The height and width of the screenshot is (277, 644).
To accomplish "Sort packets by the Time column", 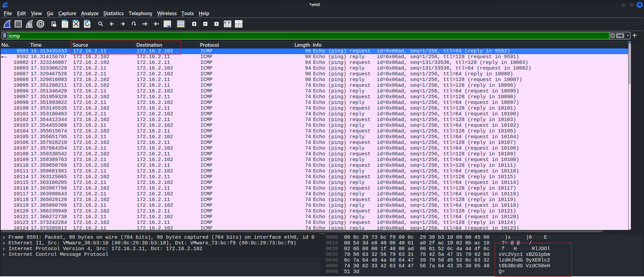I will pos(50,45).
